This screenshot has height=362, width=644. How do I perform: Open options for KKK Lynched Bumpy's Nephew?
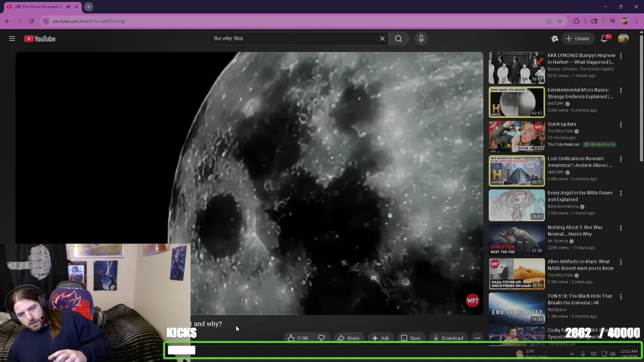tap(620, 56)
